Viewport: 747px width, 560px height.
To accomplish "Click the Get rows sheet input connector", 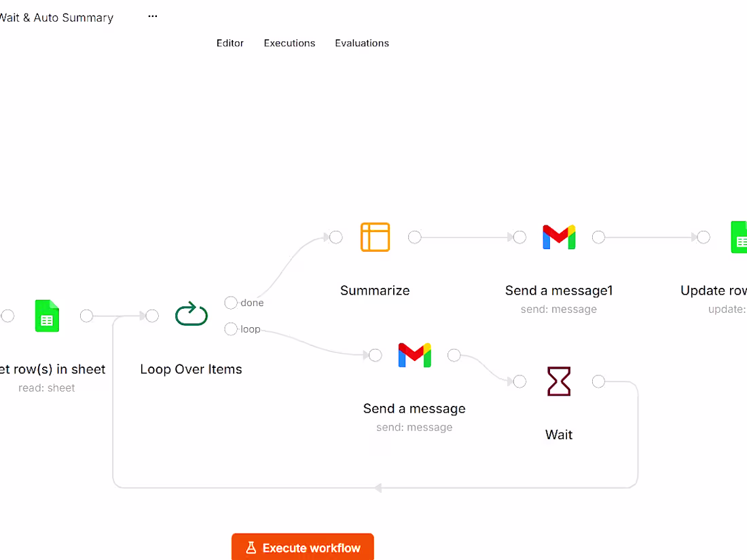I will (7, 316).
